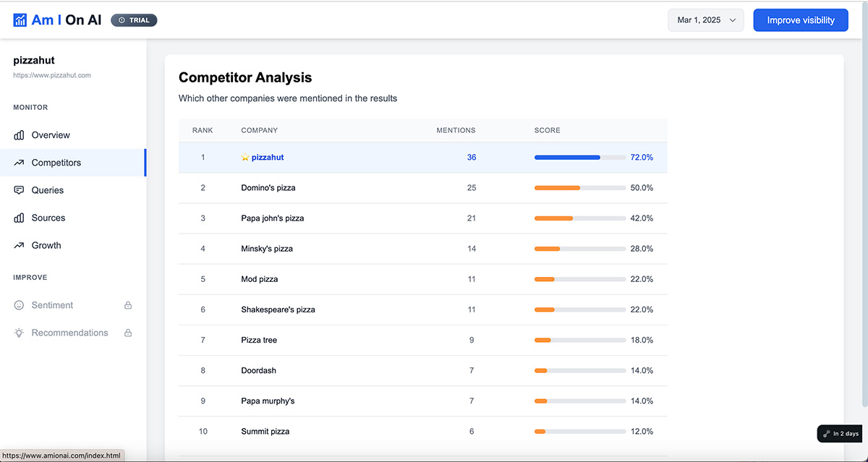Click the TRIAL badge
The image size is (868, 462).
pyautogui.click(x=134, y=20)
